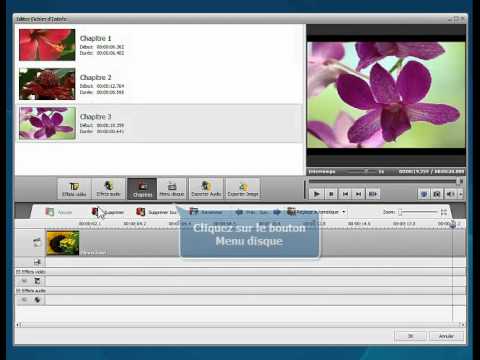This screenshot has width=480, height=360.
Task: Click the zoom-to-fit icon beside Zoom slider
Action: click(x=444, y=212)
